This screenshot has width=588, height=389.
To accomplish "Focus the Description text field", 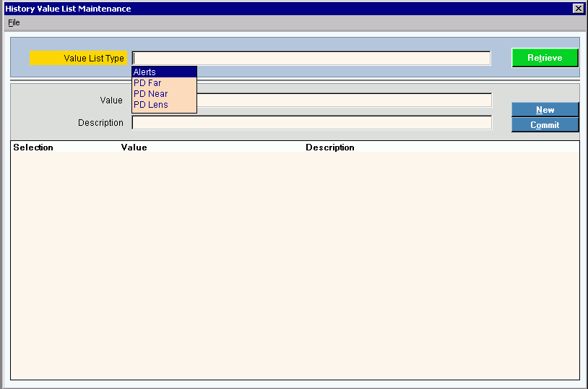I will pos(311,123).
